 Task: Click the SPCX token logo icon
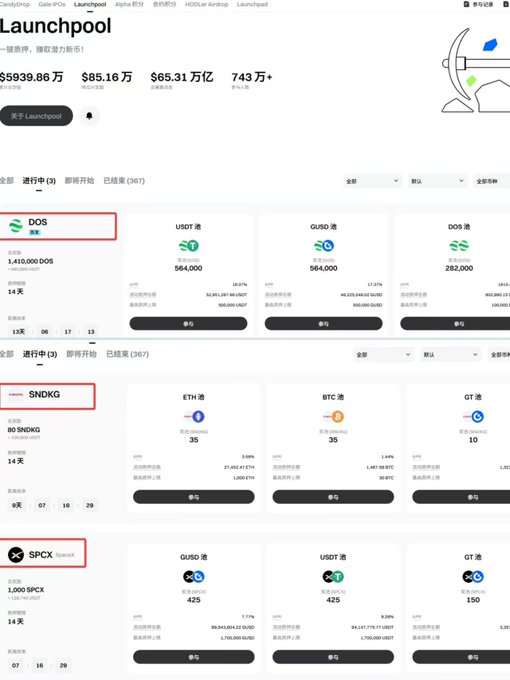point(16,555)
